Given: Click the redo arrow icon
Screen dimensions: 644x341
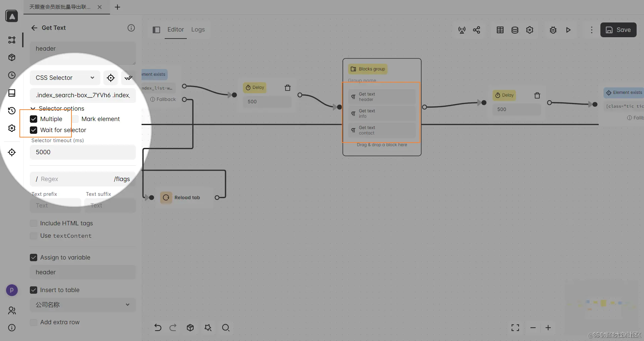Looking at the screenshot, I should (173, 328).
